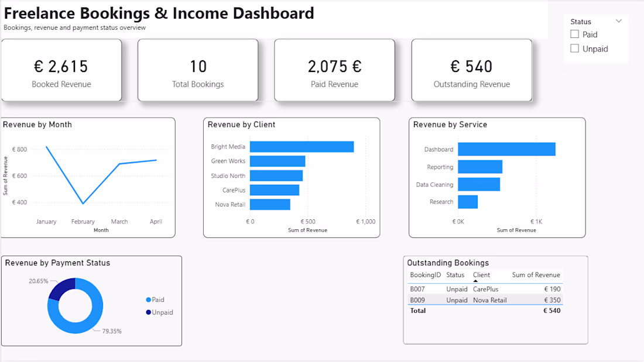Click the Green Works revenue bar
This screenshot has height=362, width=644.
point(278,161)
